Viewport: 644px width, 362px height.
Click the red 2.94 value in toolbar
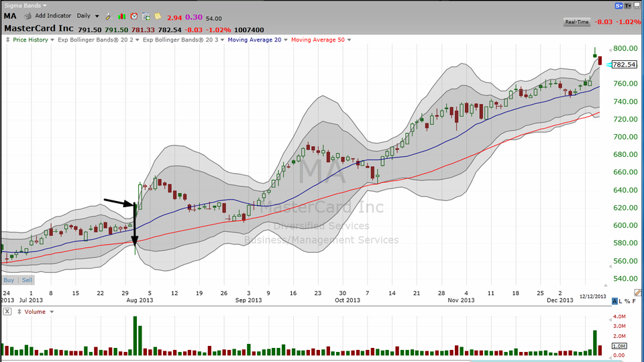point(174,17)
